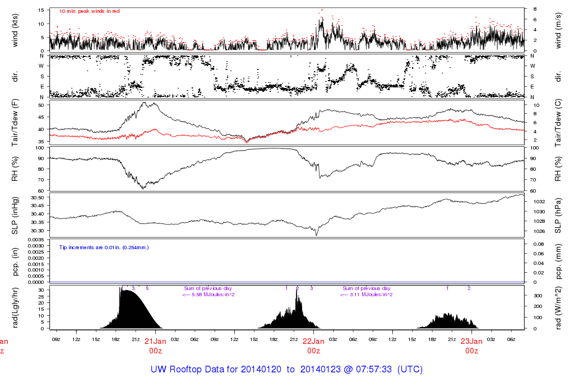
Task: Click the '0.04' tick on the pcp. (mm) axis
Action: tap(539, 263)
